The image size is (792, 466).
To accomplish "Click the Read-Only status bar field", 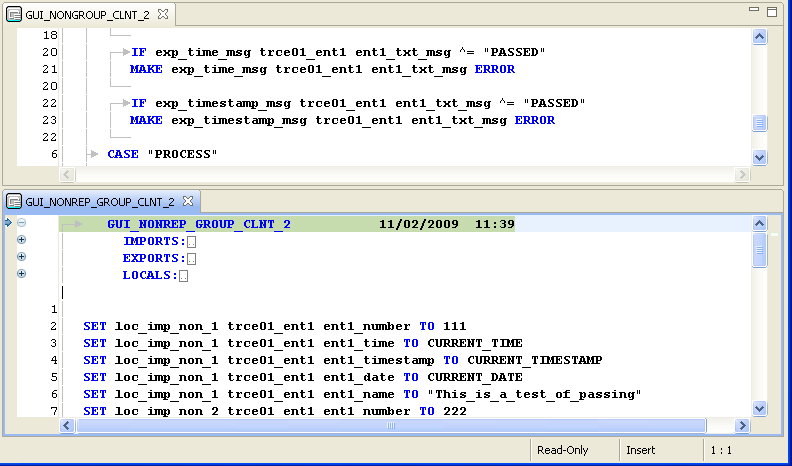I will coord(563,450).
